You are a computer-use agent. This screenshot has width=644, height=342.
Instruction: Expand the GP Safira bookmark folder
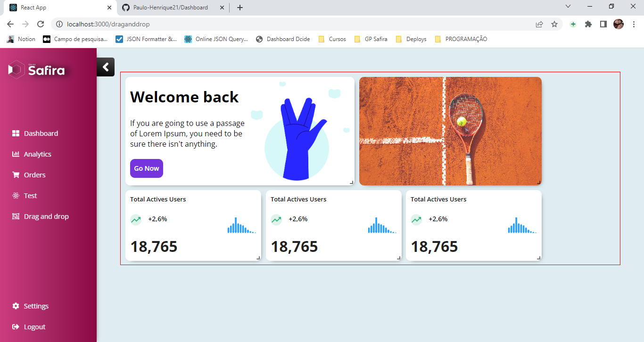point(371,39)
